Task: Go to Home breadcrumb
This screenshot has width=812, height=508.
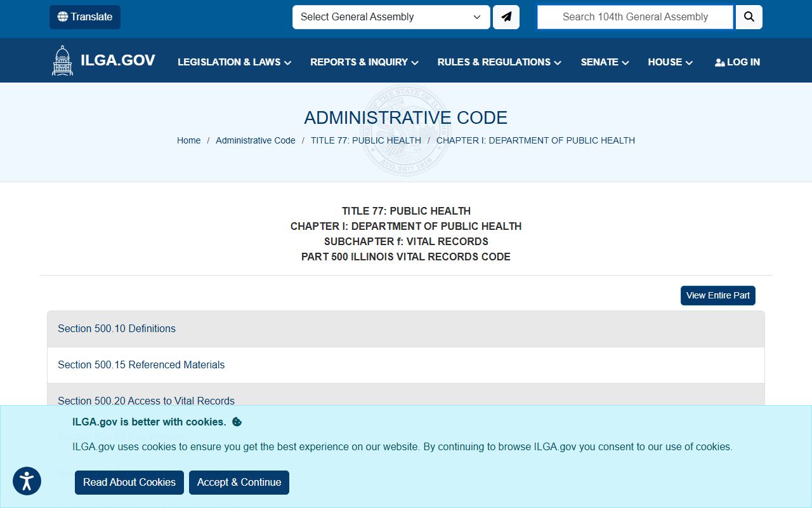Action: coord(188,140)
